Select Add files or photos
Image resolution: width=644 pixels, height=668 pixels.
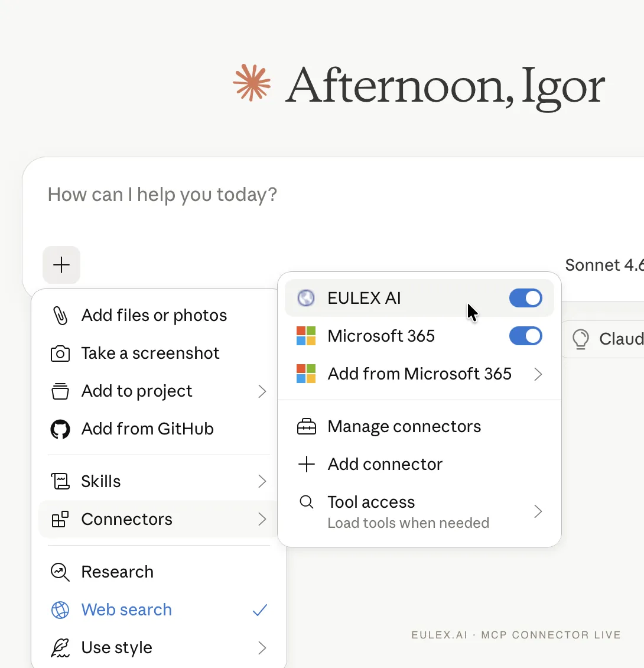(x=155, y=316)
